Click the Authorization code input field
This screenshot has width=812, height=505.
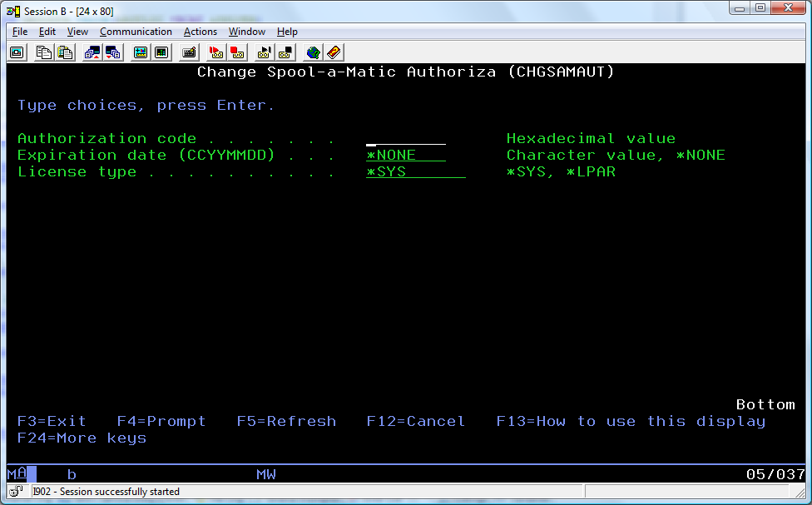click(x=406, y=139)
